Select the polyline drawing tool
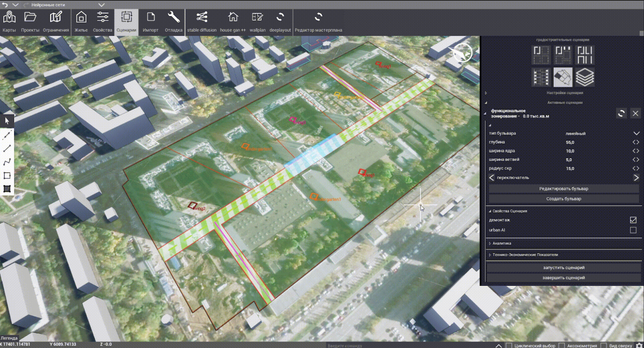Image resolution: width=644 pixels, height=348 pixels. [7, 162]
